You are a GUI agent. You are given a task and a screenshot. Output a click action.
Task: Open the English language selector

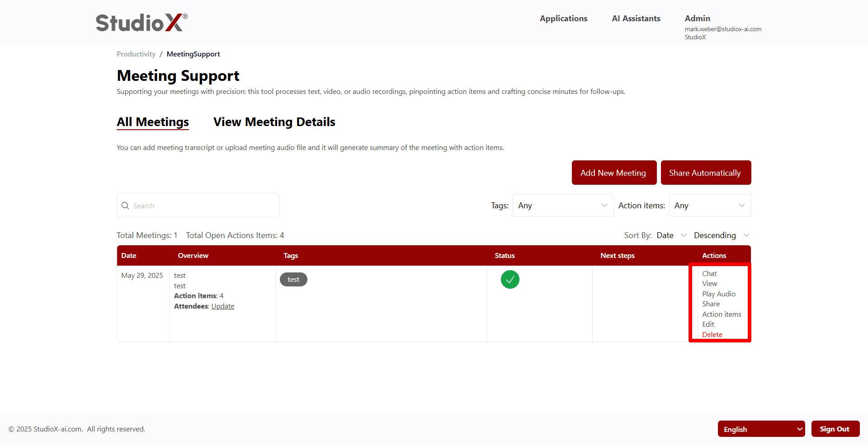point(761,429)
